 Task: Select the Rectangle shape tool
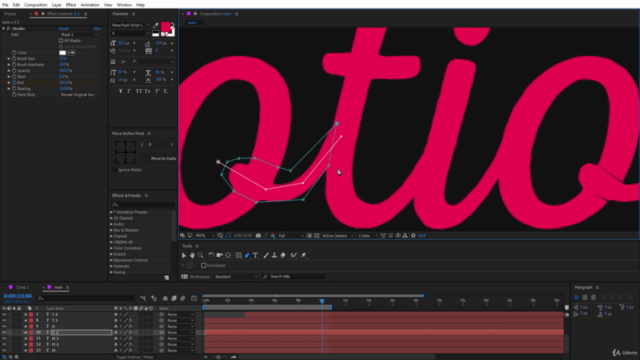239,256
